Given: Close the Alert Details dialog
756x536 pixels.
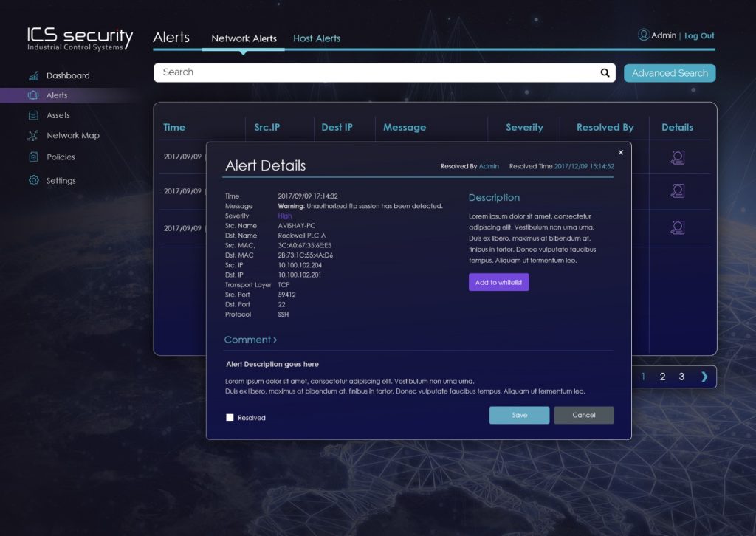Looking at the screenshot, I should pyautogui.click(x=620, y=152).
